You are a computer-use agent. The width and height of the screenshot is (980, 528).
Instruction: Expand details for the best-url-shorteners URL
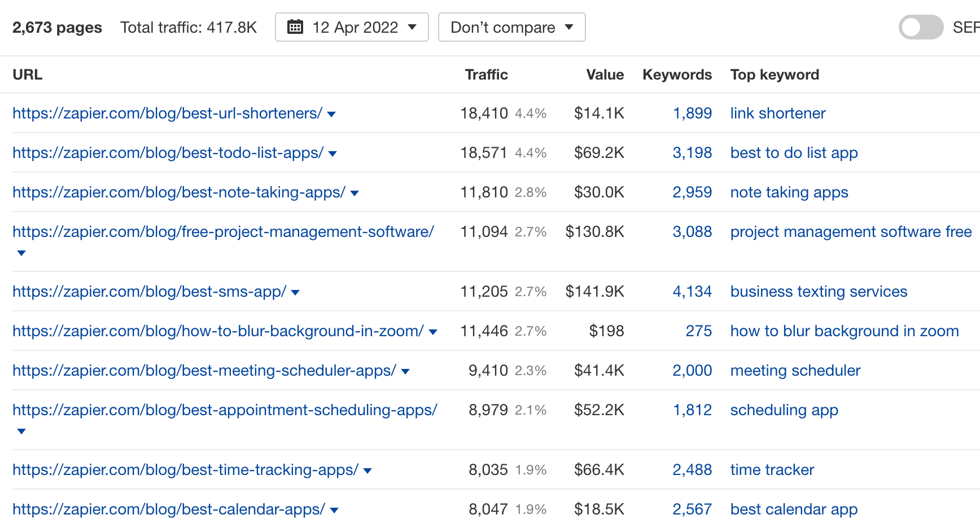coord(332,114)
